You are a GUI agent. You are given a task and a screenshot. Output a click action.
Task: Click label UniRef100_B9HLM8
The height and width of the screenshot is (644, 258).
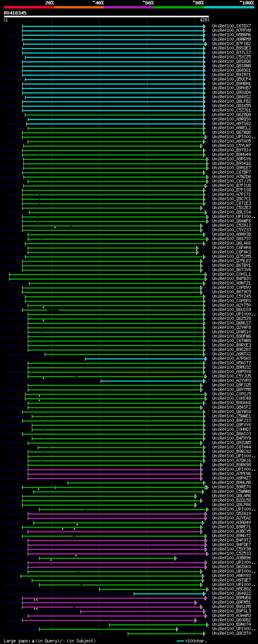coord(231,483)
